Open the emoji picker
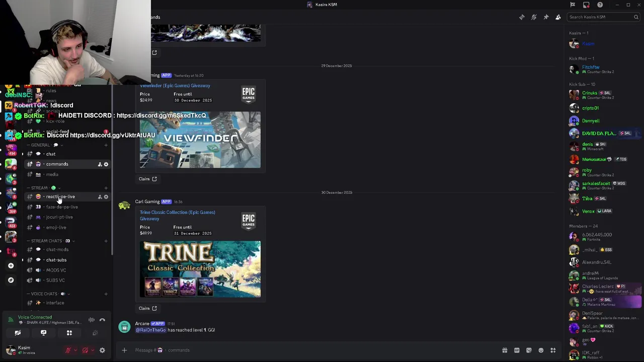 (x=541, y=350)
